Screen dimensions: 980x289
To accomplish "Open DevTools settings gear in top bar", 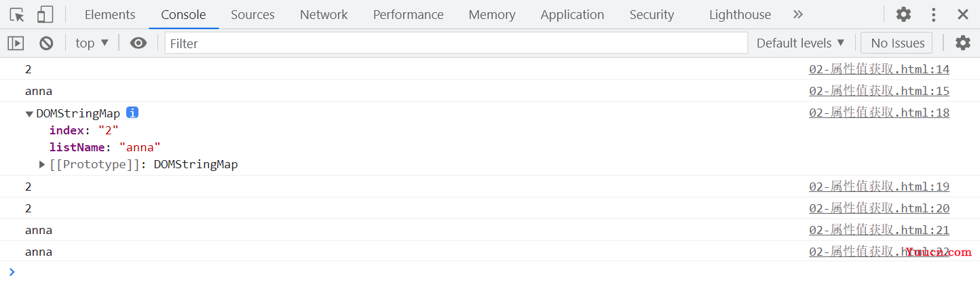I will [x=903, y=14].
